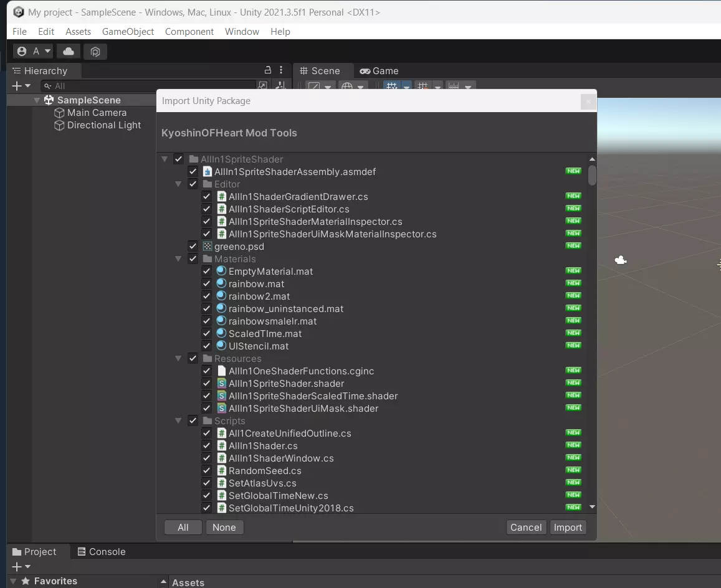The image size is (721, 588).
Task: Select the SetGlobalTimeNew.cs row
Action: pos(372,496)
